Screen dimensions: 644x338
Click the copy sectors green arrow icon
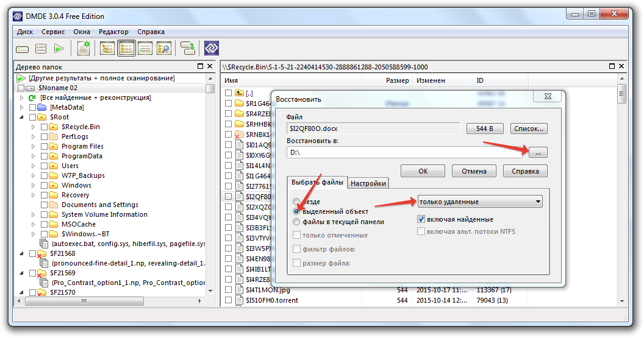187,49
